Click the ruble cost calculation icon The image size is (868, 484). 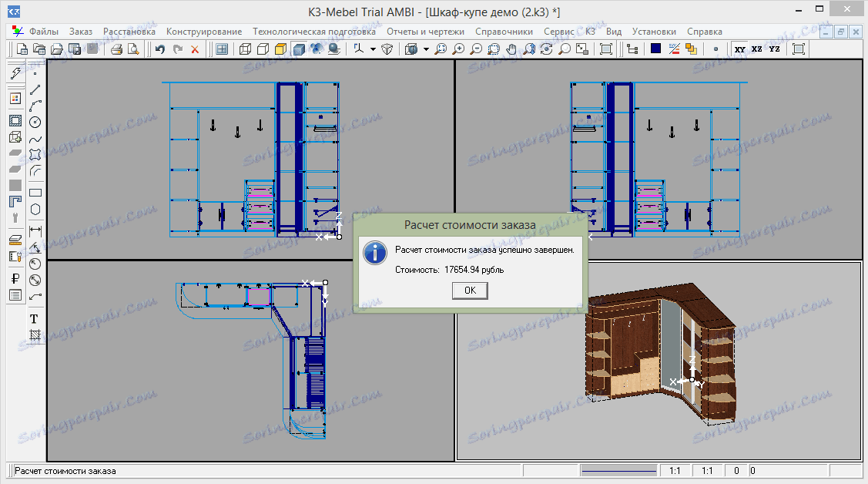pos(15,278)
